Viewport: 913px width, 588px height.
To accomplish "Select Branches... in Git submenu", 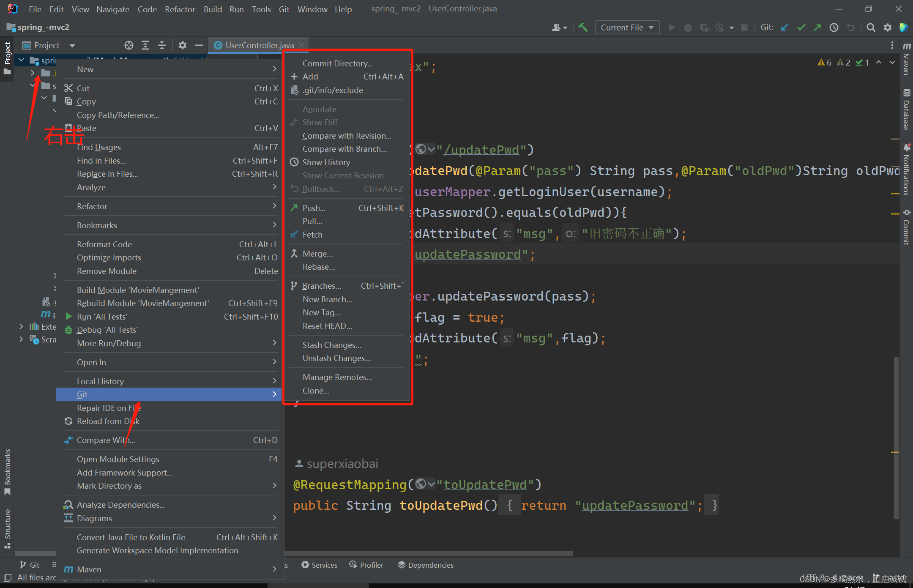I will click(x=346, y=286).
